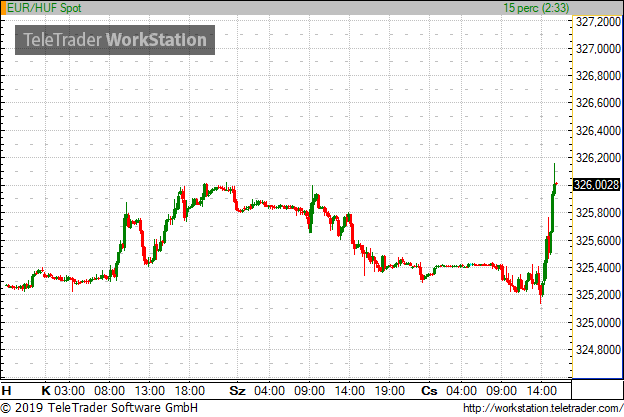Screen dimensions: 624x417
Task: Click the K day label on time axis
Action: click(x=46, y=391)
